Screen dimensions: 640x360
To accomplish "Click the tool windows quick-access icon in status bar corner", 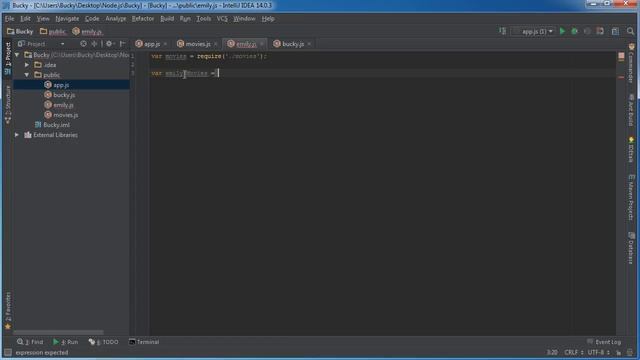I will [x=7, y=353].
